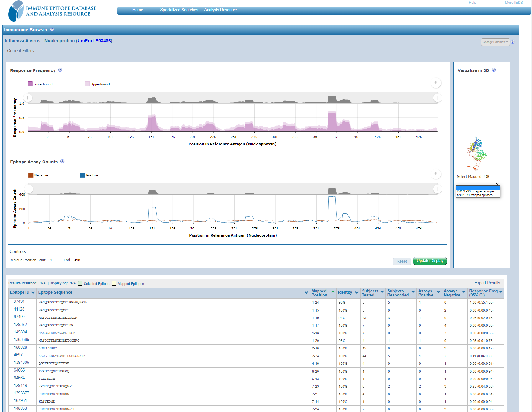Open epitope ID 97491
The width and height of the screenshot is (532, 412).
(x=19, y=301)
